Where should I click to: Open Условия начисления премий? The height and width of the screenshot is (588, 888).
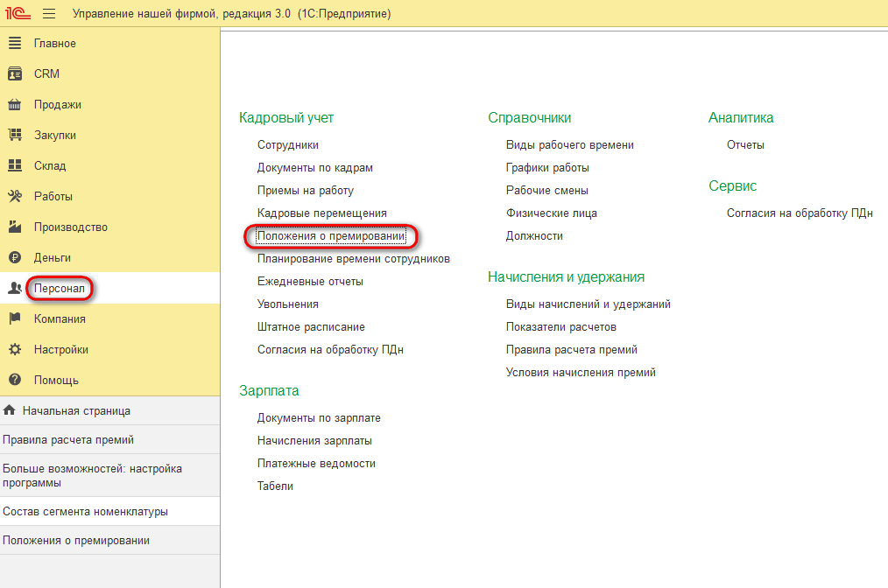[x=581, y=373]
